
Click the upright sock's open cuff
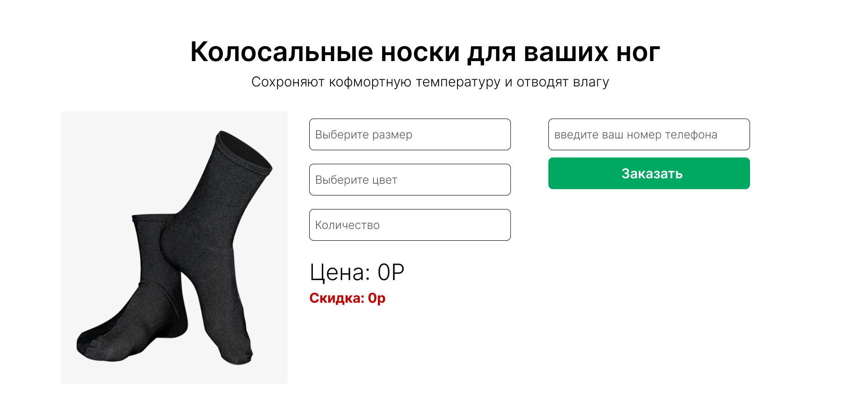243,149
